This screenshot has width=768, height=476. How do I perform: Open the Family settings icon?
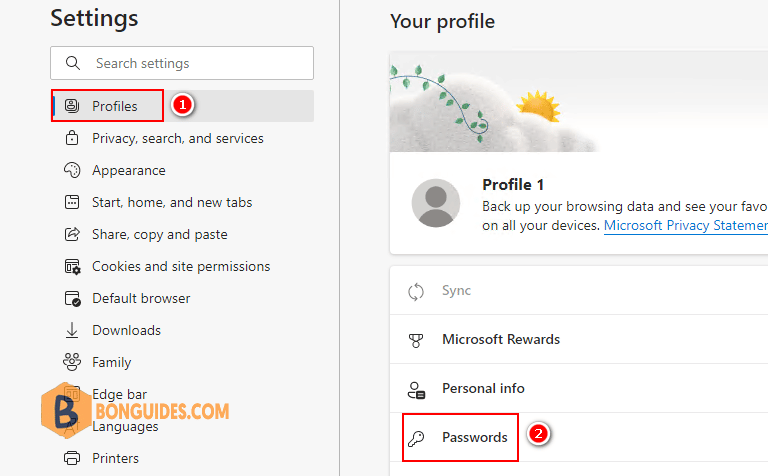pos(72,362)
